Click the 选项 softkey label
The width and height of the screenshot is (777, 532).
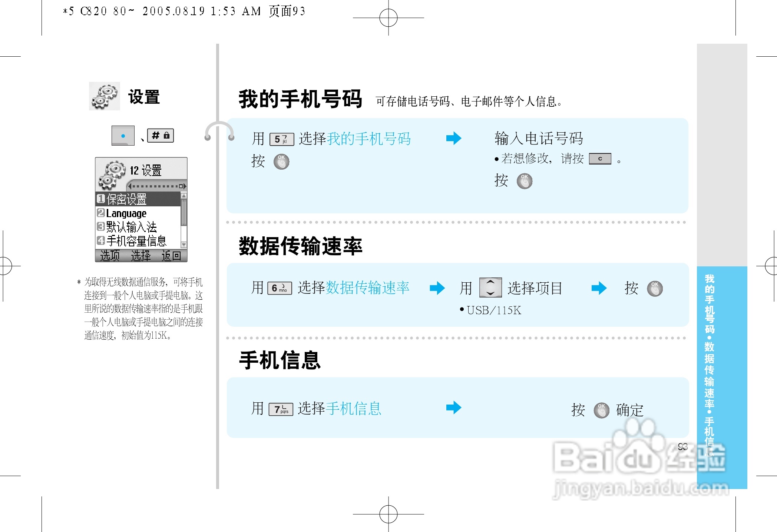pos(110,256)
